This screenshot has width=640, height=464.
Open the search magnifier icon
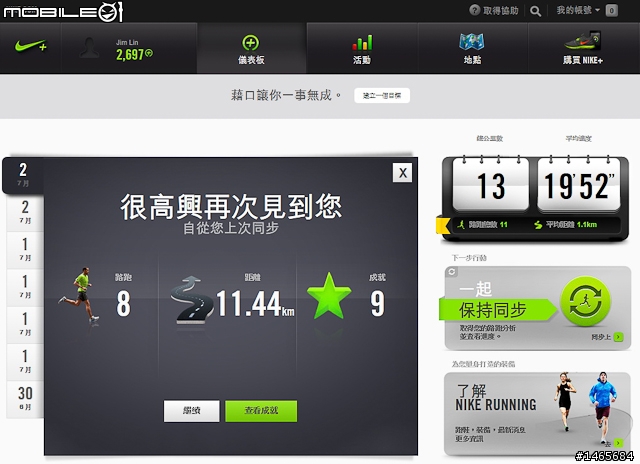[536, 11]
